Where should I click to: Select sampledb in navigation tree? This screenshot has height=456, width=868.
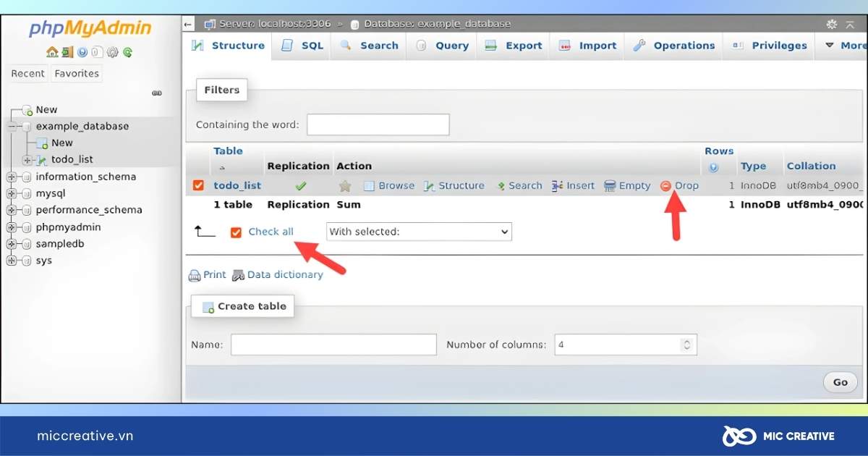[60, 244]
